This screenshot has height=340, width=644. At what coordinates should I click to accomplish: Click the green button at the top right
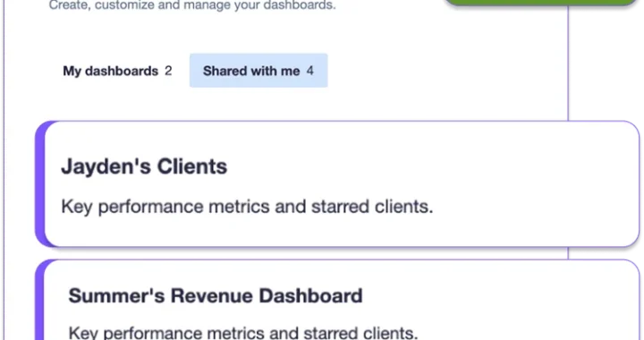540,3
